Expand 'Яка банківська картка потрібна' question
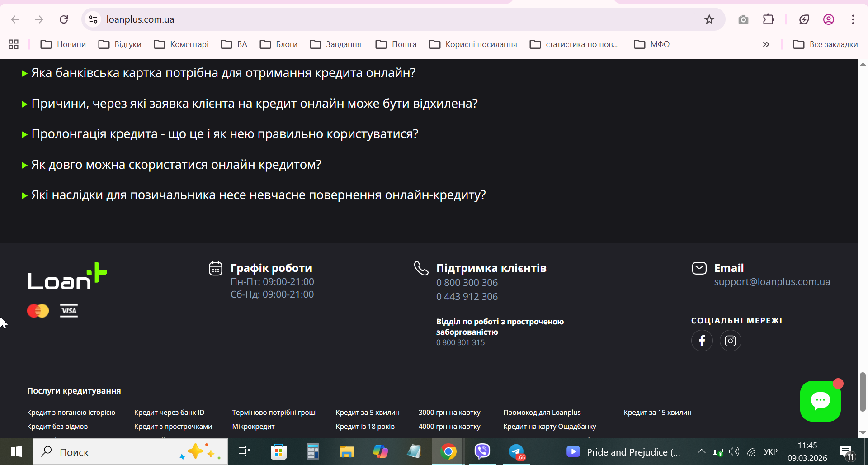The width and height of the screenshot is (868, 465). pyautogui.click(x=219, y=73)
